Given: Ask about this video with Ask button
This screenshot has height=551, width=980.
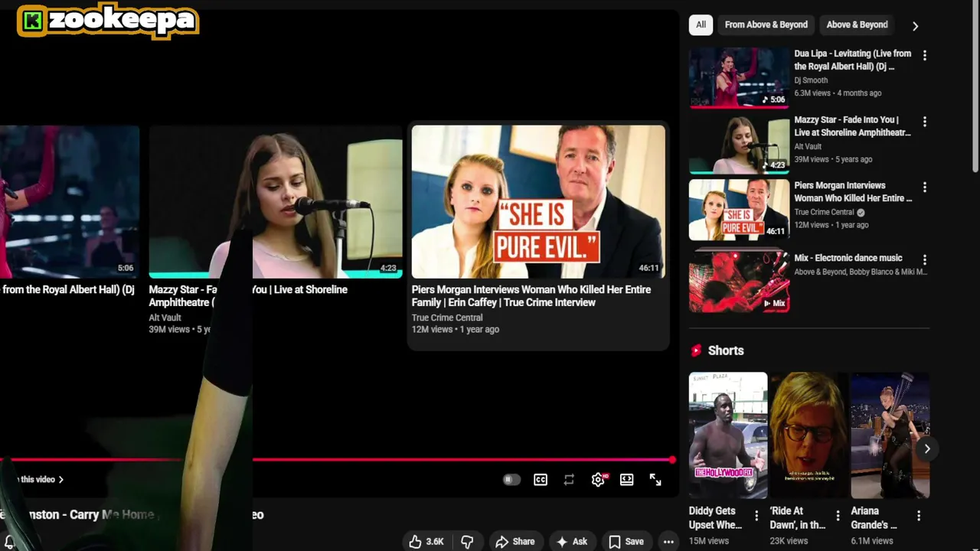Looking at the screenshot, I should coord(572,542).
